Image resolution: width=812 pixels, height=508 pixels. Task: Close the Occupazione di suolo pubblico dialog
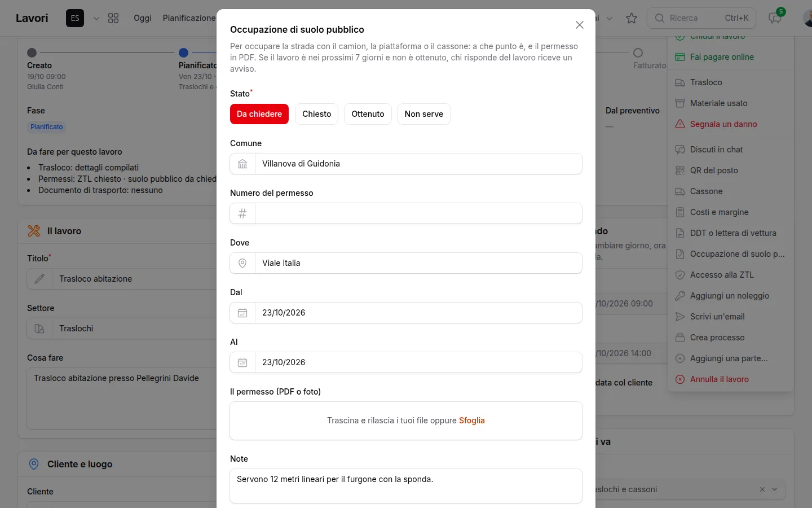[x=579, y=25]
